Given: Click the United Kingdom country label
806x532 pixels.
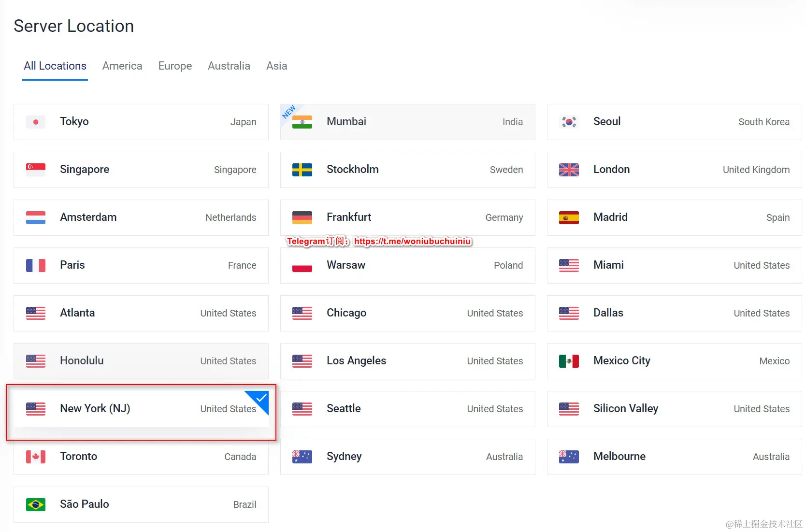Looking at the screenshot, I should (x=756, y=170).
